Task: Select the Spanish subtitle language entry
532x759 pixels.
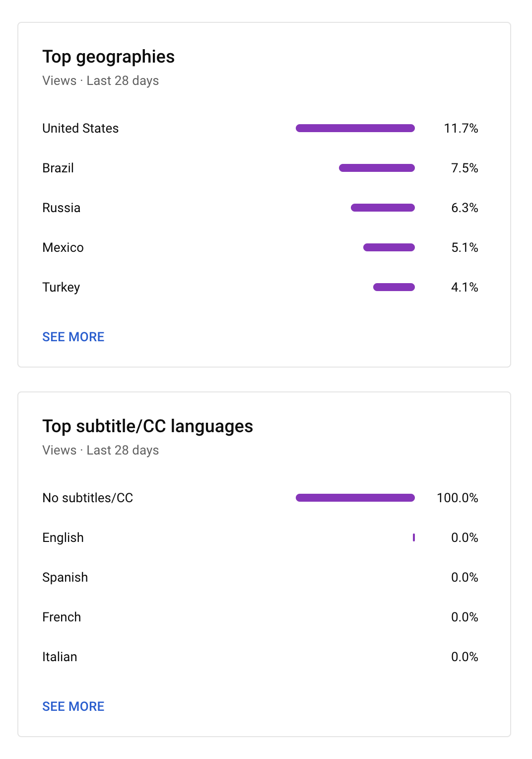Action: click(x=65, y=577)
